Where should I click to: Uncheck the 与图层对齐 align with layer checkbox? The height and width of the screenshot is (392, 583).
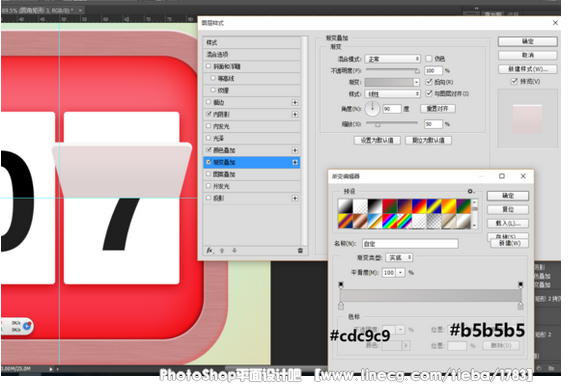coord(429,93)
